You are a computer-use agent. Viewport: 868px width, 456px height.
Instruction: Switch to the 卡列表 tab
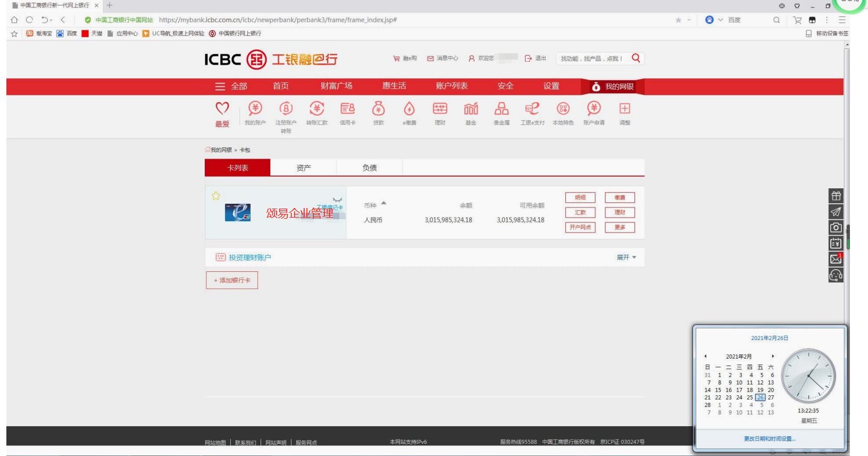click(238, 168)
